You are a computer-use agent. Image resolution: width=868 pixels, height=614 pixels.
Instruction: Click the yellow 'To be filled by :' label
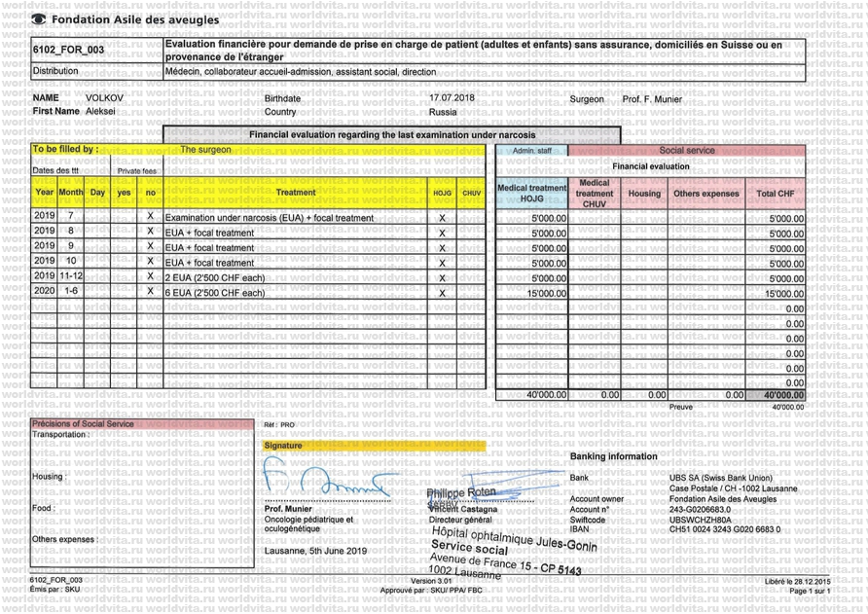coord(65,149)
